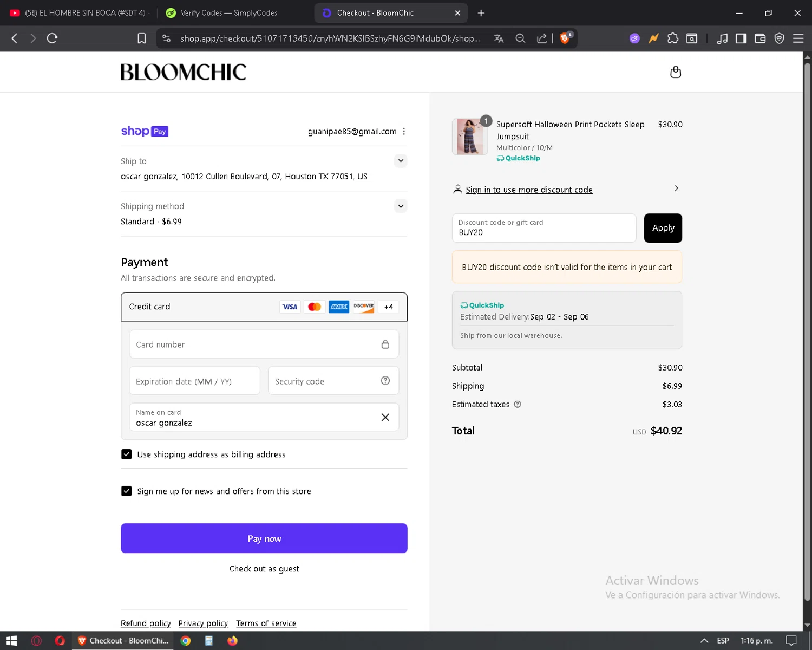Show estimated taxes info icon
Image resolution: width=812 pixels, height=650 pixels.
pyautogui.click(x=518, y=404)
